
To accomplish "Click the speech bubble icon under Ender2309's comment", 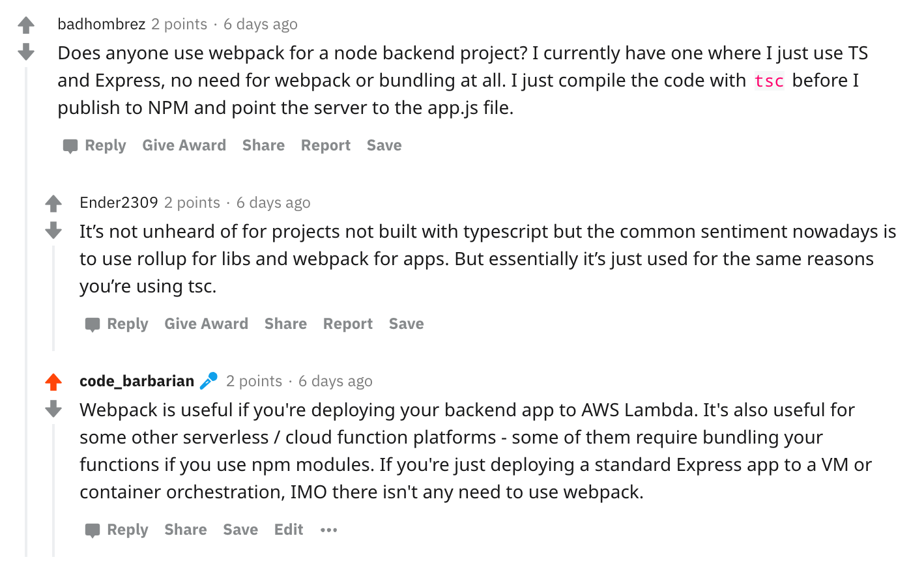I will (93, 324).
